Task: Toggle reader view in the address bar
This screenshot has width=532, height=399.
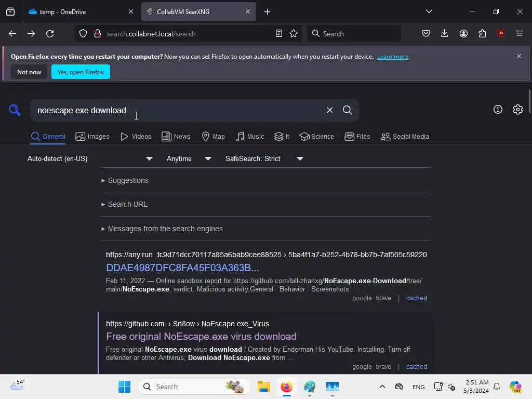Action: [x=279, y=34]
